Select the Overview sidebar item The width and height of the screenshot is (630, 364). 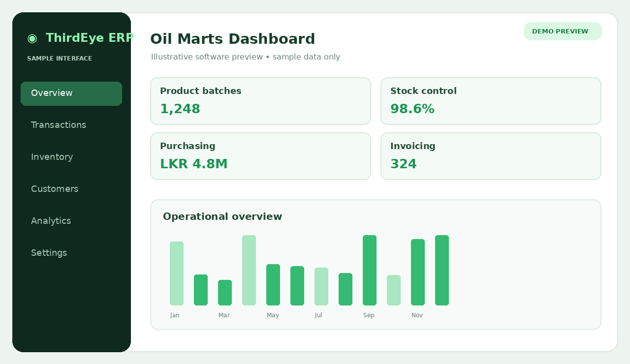point(71,93)
